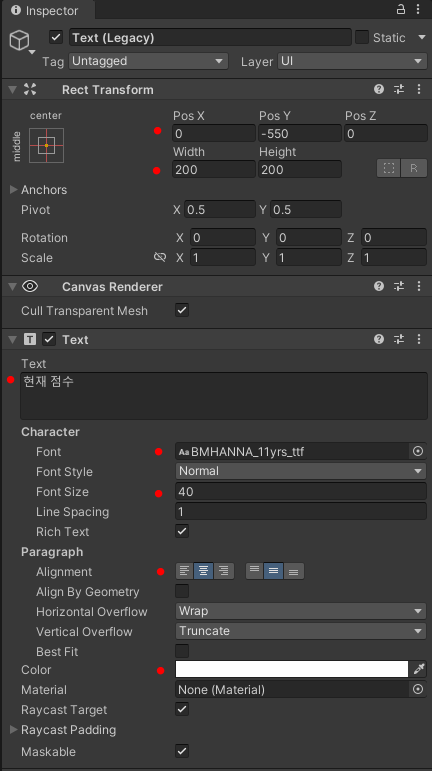Click the Font field BMHANNA_11yrs_ttf
This screenshot has height=771, width=432.
pos(292,451)
